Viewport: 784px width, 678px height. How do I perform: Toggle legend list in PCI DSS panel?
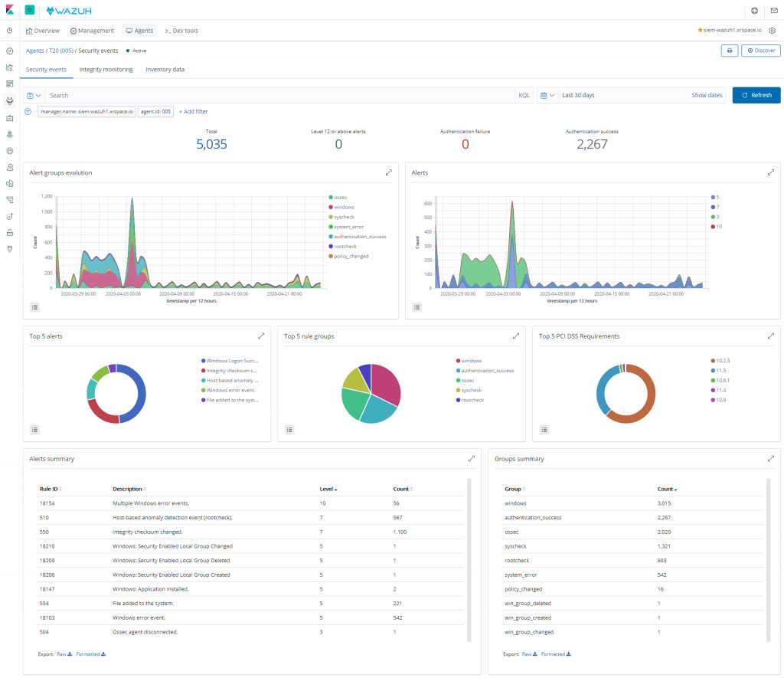(544, 430)
